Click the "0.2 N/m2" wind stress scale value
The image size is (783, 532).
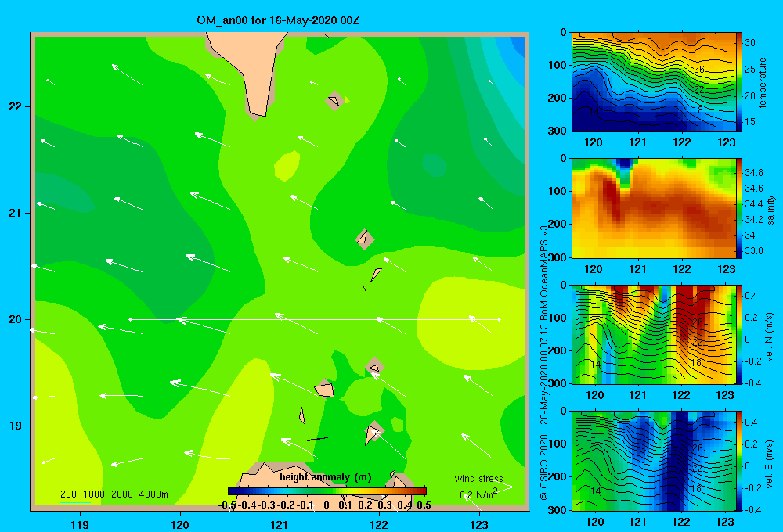click(478, 494)
